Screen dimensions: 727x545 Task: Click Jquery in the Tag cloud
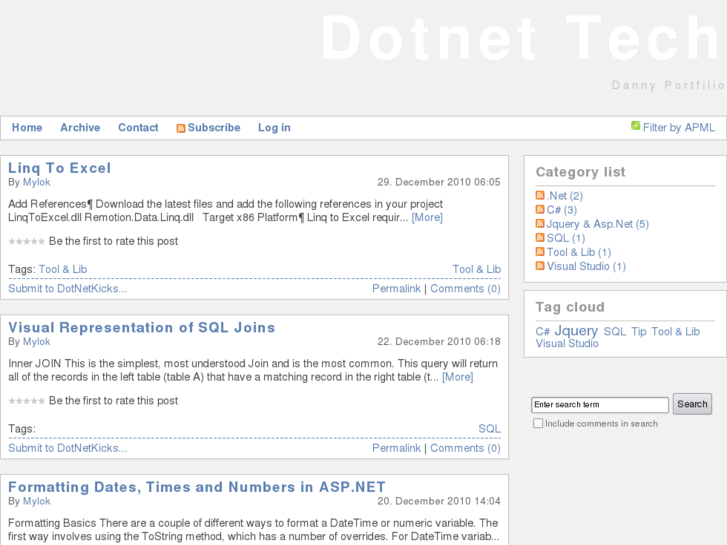click(x=576, y=331)
